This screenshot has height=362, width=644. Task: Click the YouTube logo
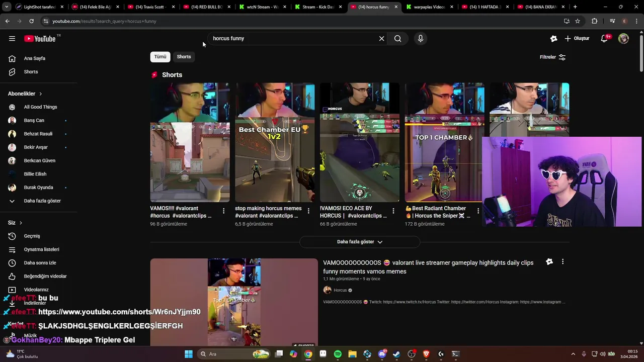[x=40, y=39]
